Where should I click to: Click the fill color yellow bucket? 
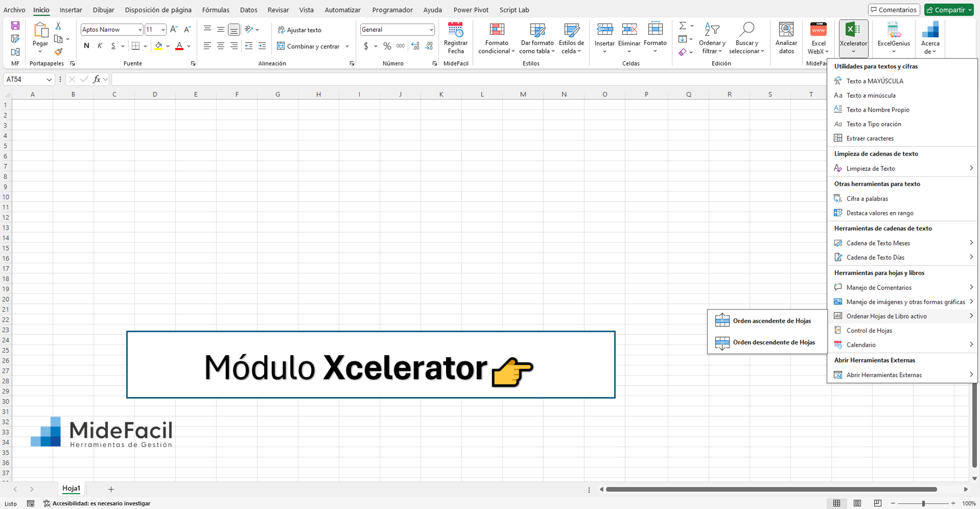158,46
